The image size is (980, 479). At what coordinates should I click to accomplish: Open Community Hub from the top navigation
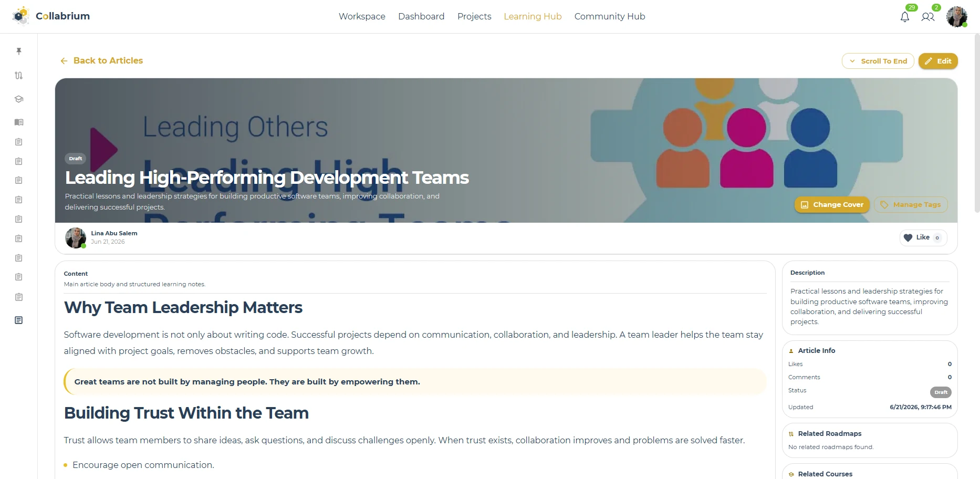[x=610, y=16]
